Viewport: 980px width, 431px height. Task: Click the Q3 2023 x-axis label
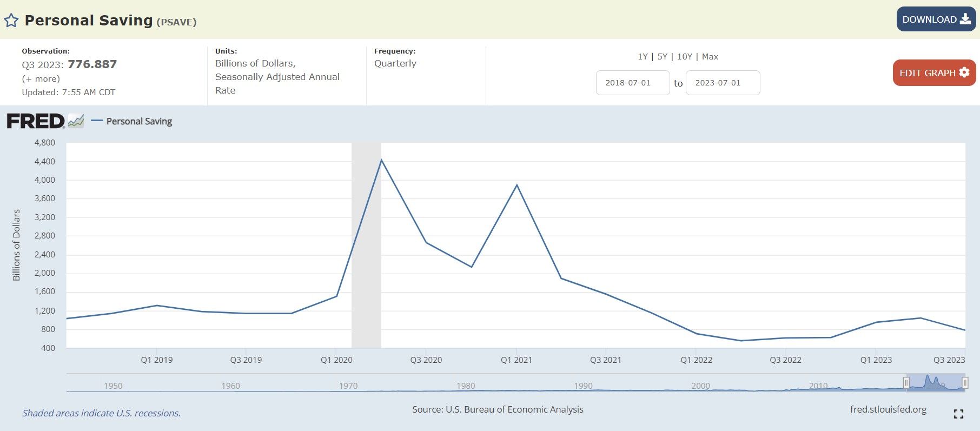(949, 360)
